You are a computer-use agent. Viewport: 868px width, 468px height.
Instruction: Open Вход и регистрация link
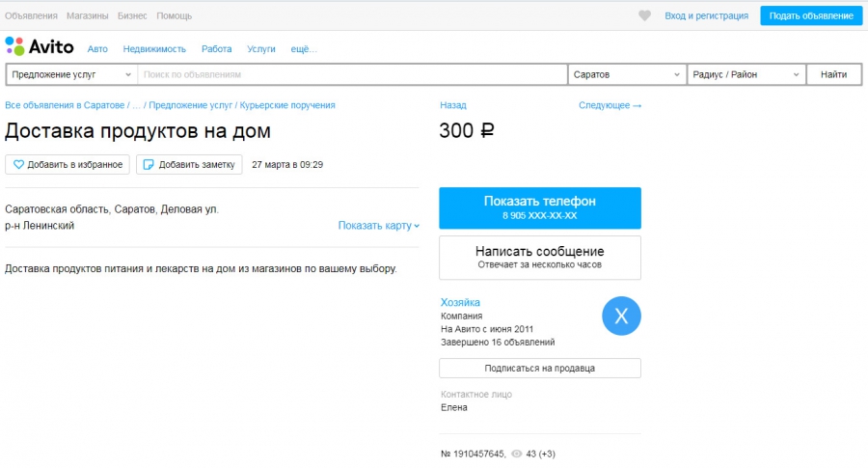click(706, 15)
